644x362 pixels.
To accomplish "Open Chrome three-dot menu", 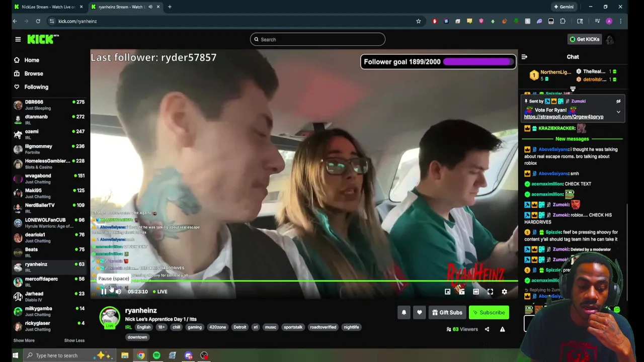I will coord(620,21).
